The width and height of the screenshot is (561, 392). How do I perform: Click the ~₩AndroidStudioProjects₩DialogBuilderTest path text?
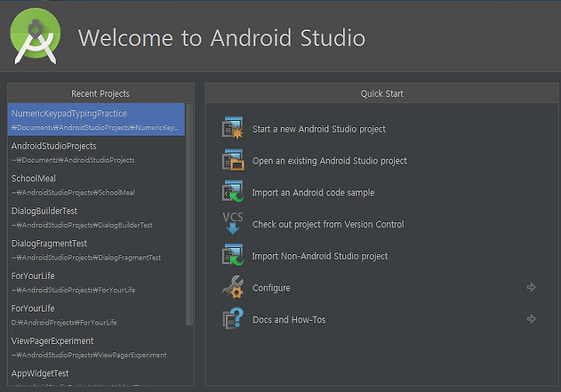point(82,224)
